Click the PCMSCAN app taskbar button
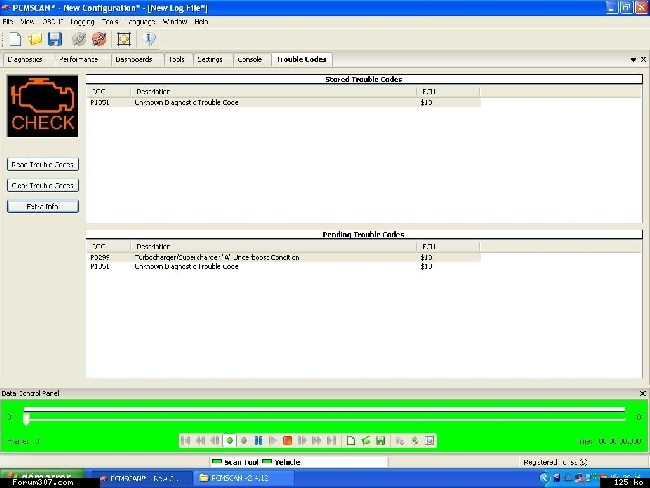650x488 pixels. 143,478
